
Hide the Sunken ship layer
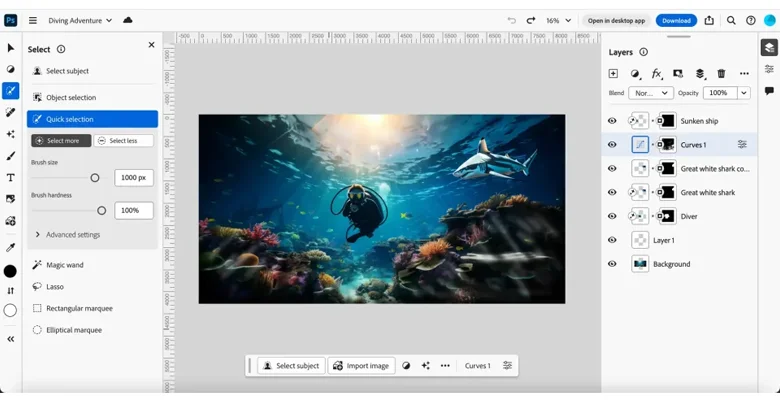coord(612,121)
